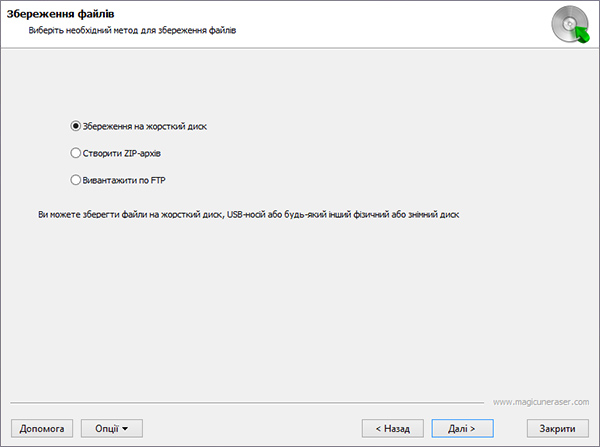Click the small arrow beside 'Опції'

[x=125, y=429]
